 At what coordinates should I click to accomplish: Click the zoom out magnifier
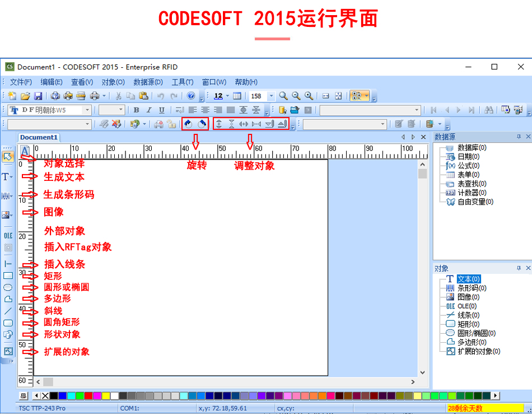point(296,96)
